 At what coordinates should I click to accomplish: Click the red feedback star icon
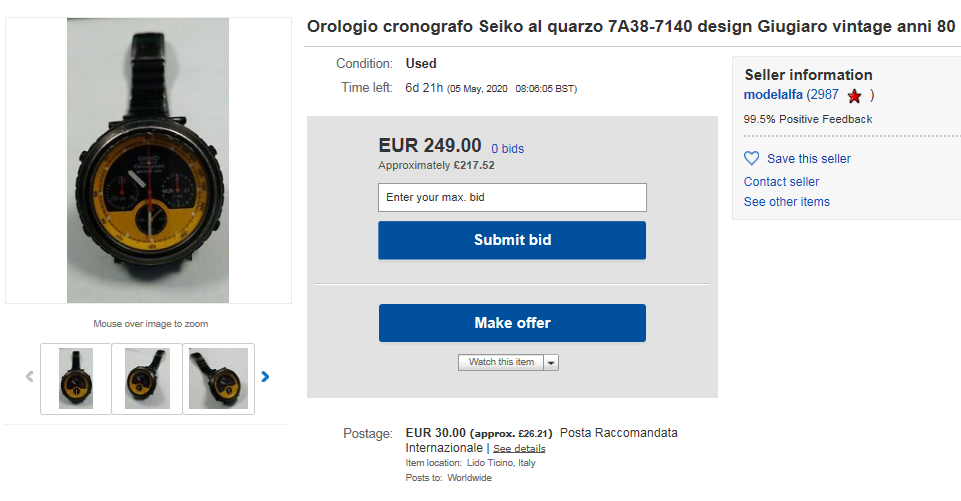pyautogui.click(x=854, y=96)
